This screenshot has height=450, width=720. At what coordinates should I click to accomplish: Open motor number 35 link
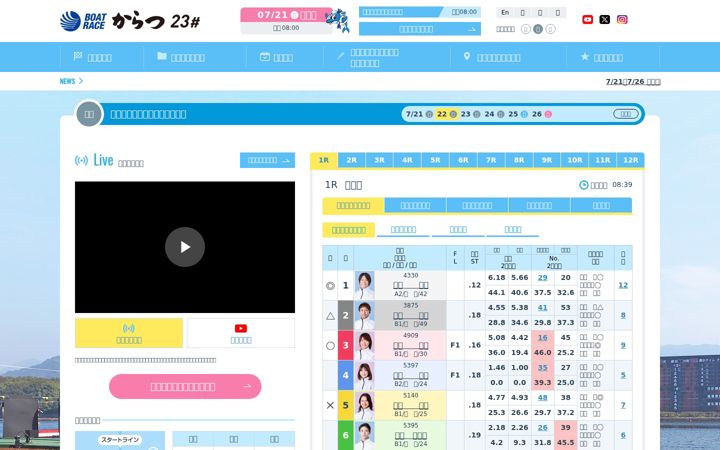point(542,368)
